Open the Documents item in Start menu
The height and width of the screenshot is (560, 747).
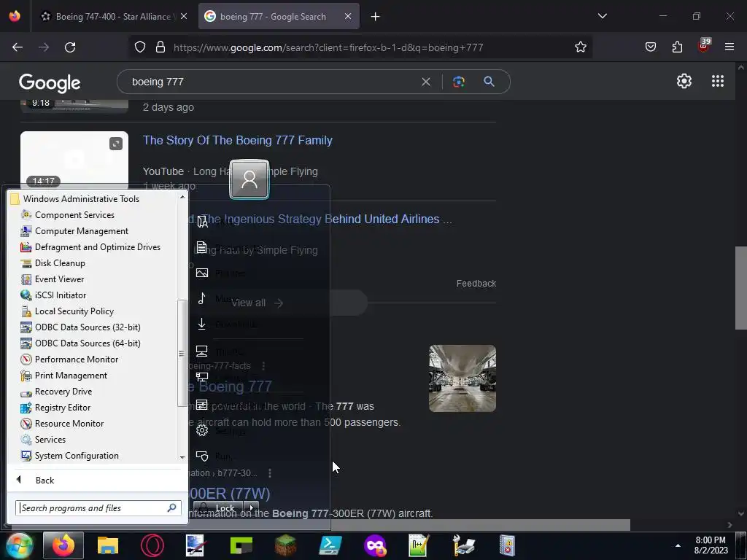pos(228,248)
